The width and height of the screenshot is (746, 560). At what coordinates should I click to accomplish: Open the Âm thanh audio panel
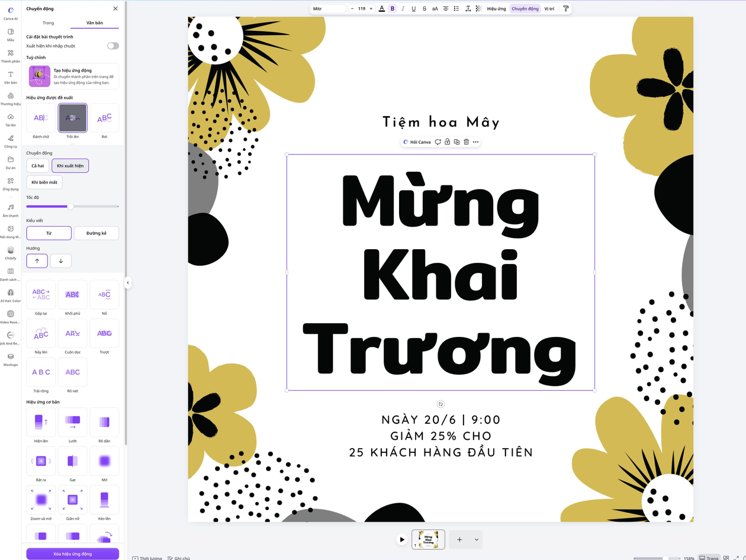pyautogui.click(x=11, y=211)
